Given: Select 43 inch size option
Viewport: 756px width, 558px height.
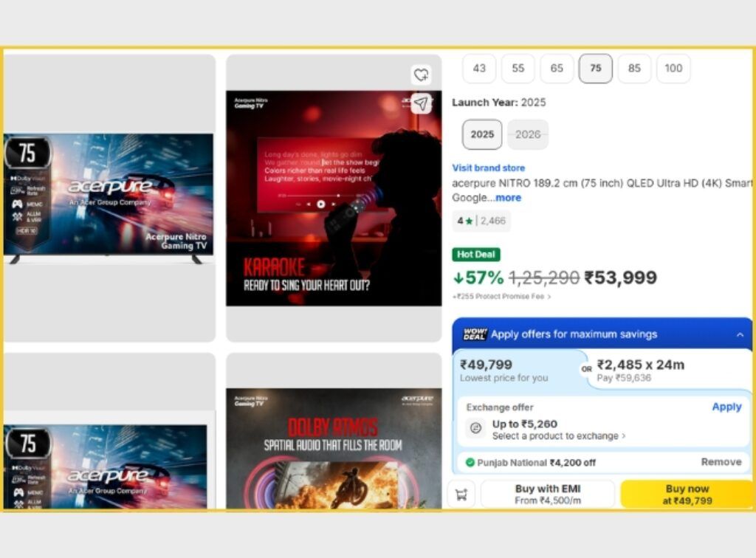Looking at the screenshot, I should pos(479,69).
